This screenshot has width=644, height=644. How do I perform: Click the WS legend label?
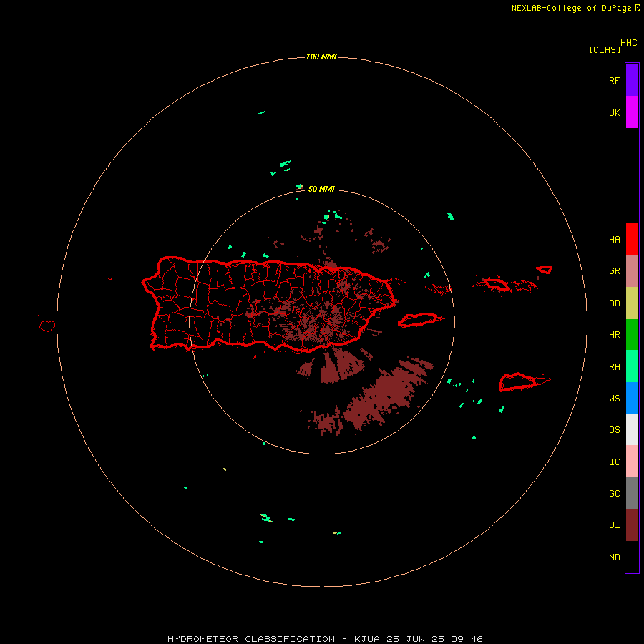tap(614, 398)
